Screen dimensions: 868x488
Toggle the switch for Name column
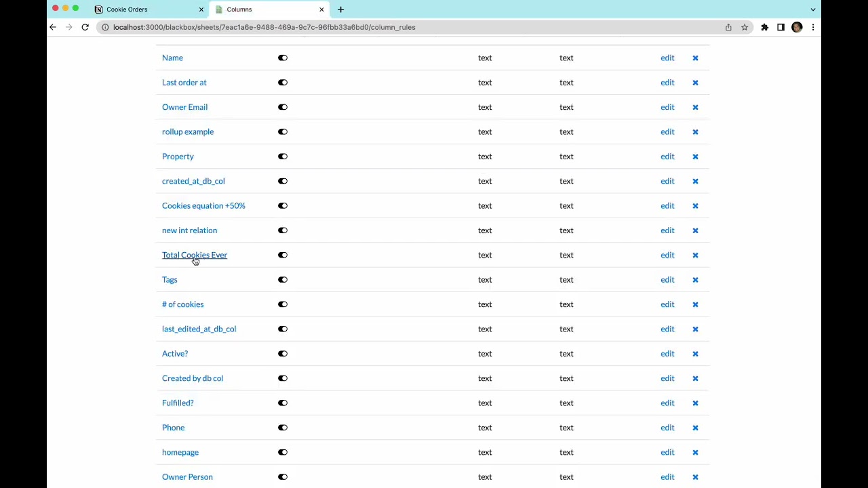coord(283,58)
